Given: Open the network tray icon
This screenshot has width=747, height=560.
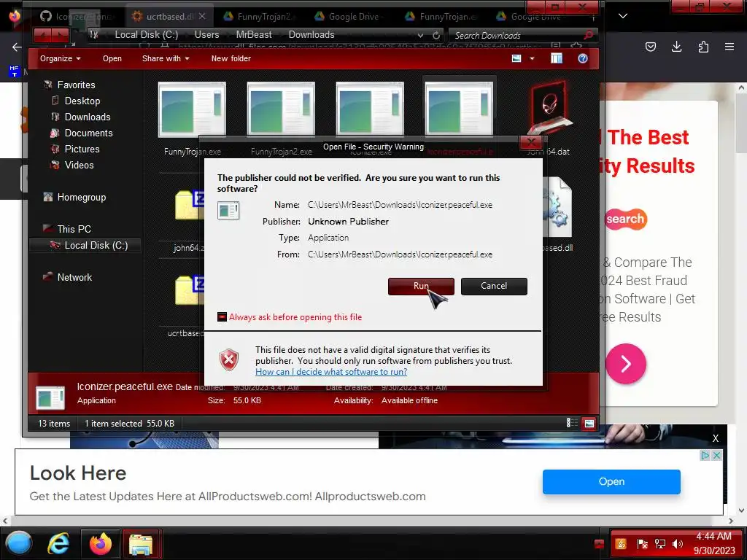Looking at the screenshot, I should pos(659,544).
